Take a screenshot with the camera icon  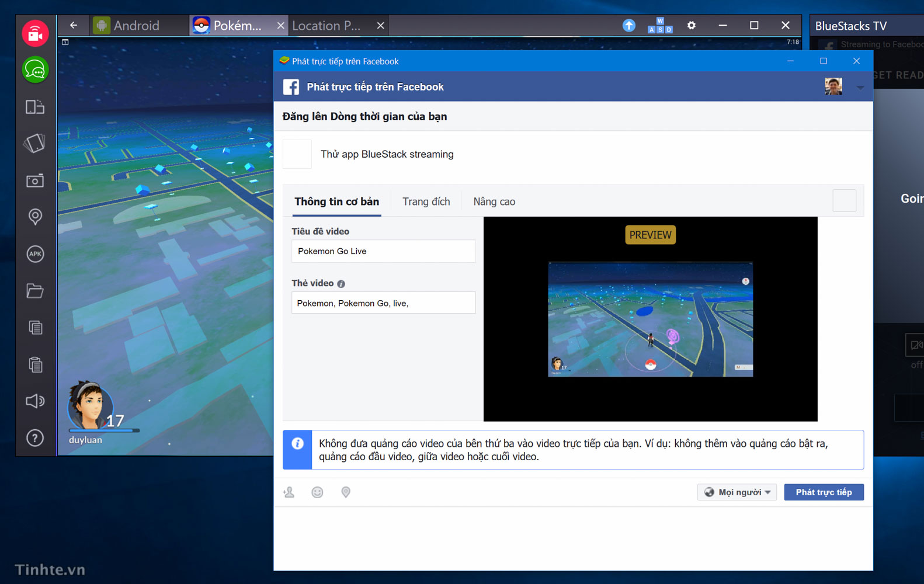35,180
